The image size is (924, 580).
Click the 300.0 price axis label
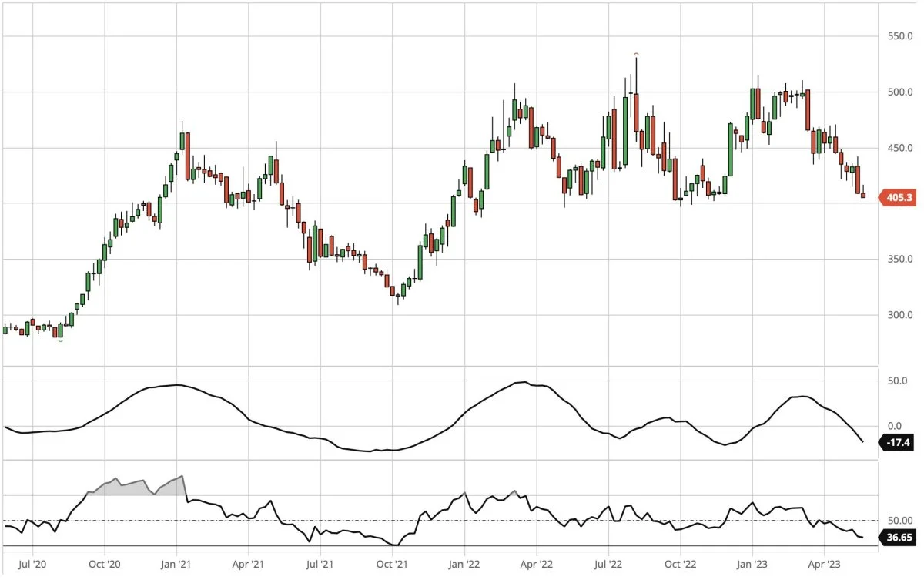click(x=899, y=315)
